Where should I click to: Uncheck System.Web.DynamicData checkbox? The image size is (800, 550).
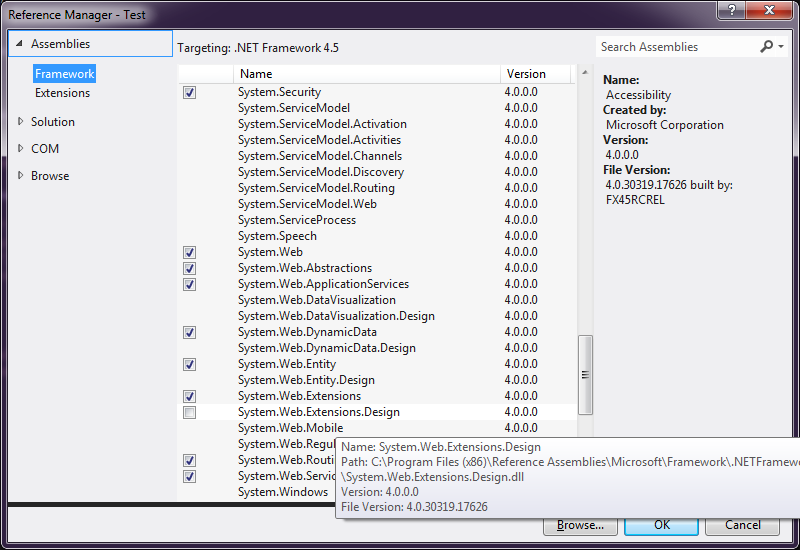189,332
